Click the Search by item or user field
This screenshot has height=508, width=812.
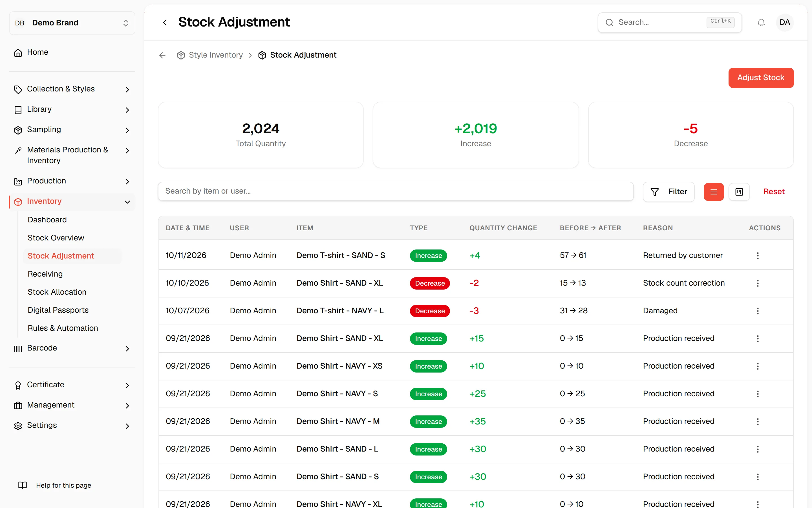pos(396,191)
